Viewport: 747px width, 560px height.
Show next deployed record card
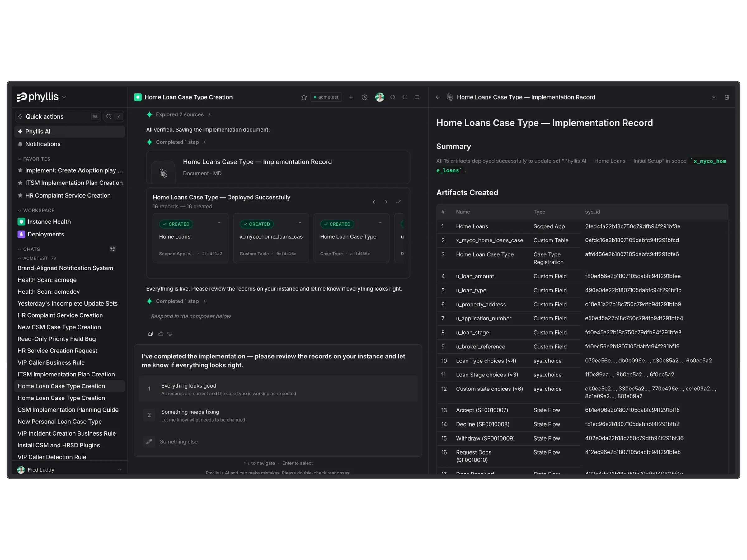pos(386,202)
